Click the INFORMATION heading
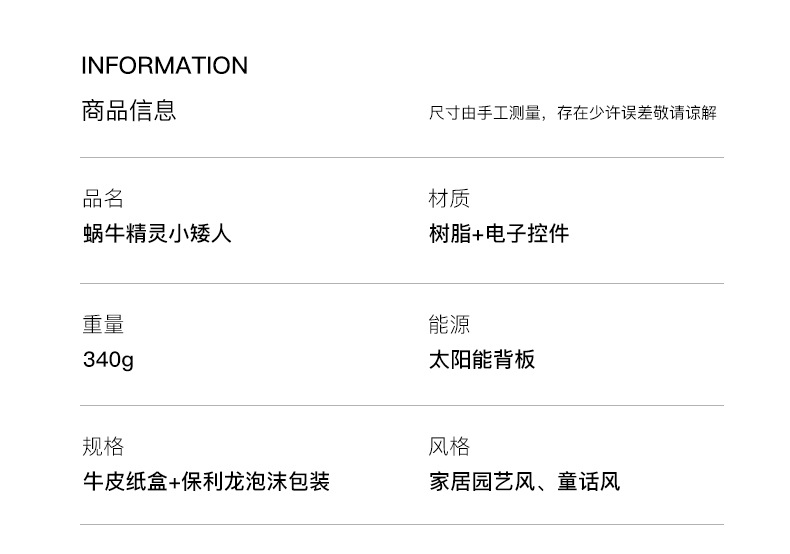 point(164,66)
